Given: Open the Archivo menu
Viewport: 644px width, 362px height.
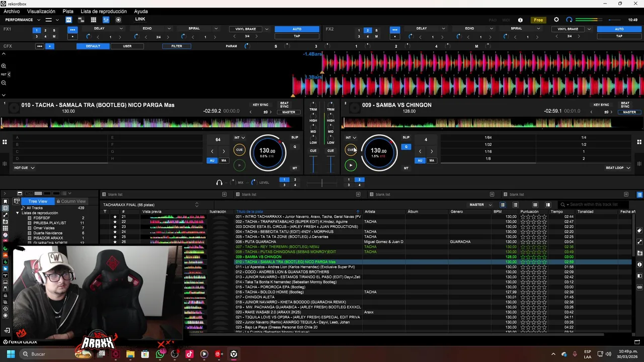Looking at the screenshot, I should point(12,11).
